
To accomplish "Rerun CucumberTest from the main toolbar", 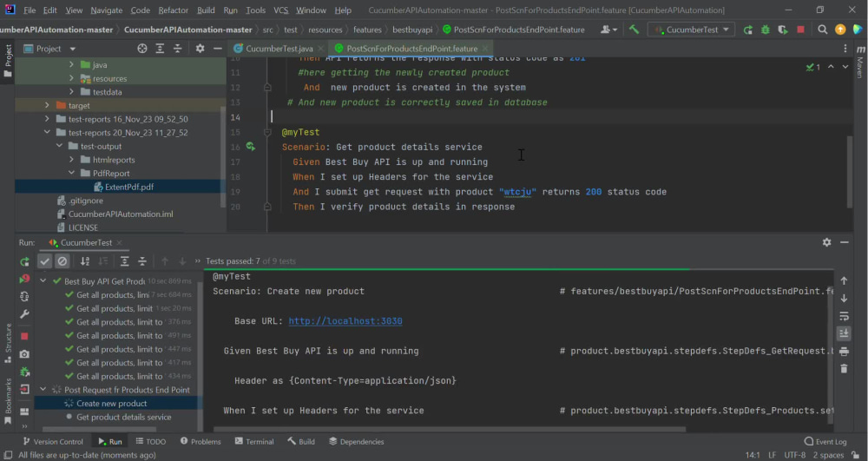I will pos(748,30).
